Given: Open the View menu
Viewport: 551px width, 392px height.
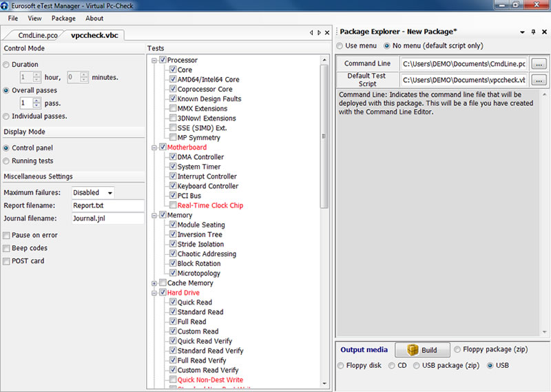Looking at the screenshot, I should (x=35, y=19).
